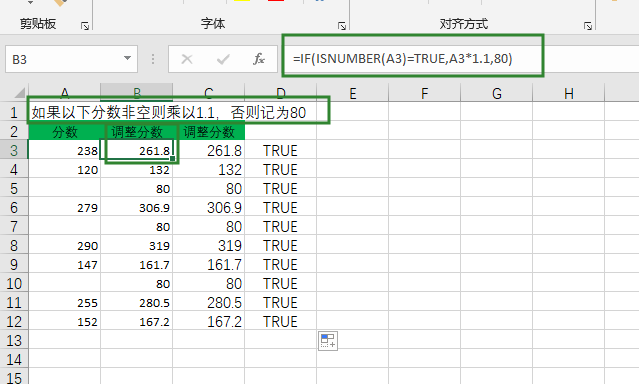This screenshot has height=384, width=639.
Task: Select cell A11 containing 255
Action: coord(64,302)
